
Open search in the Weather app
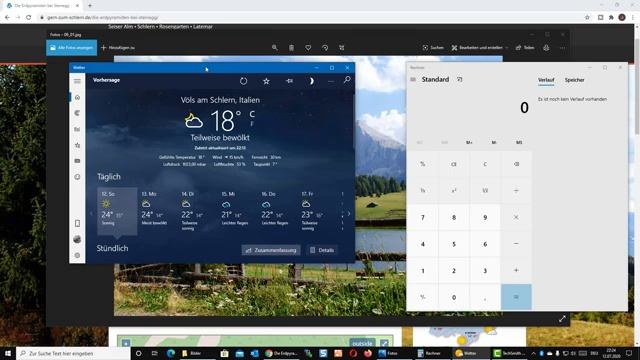[x=347, y=80]
